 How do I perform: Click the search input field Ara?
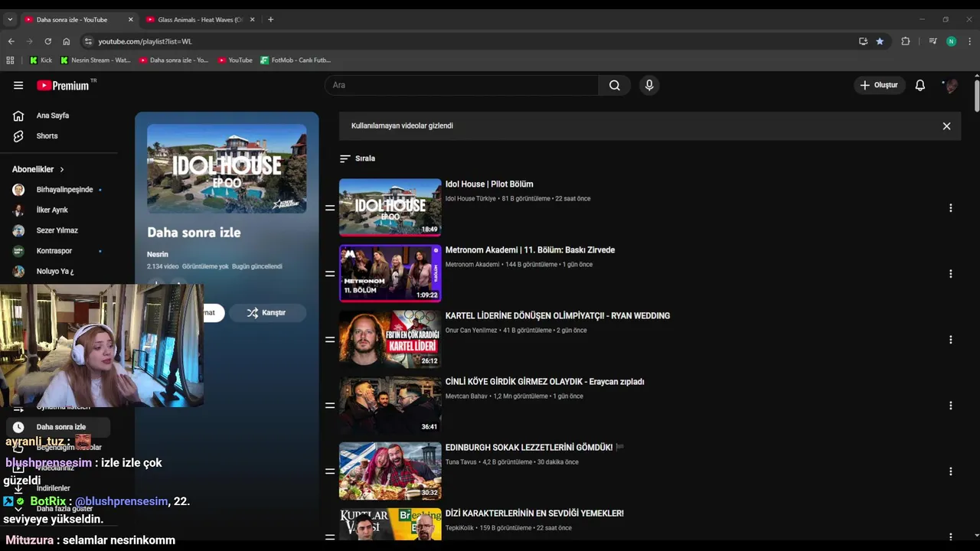[x=462, y=85]
